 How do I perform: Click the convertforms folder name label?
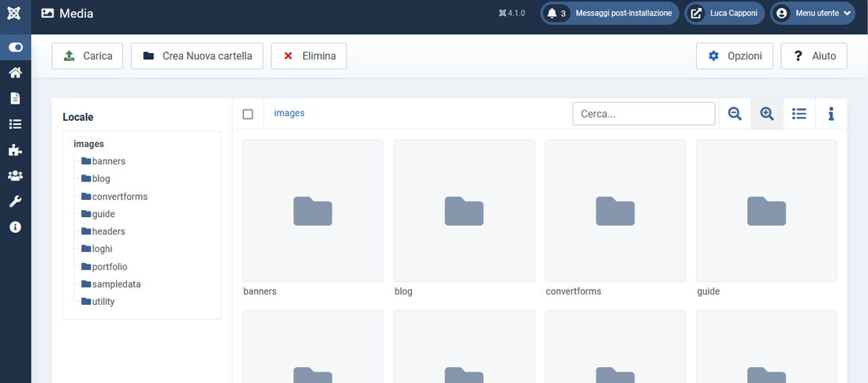(574, 291)
